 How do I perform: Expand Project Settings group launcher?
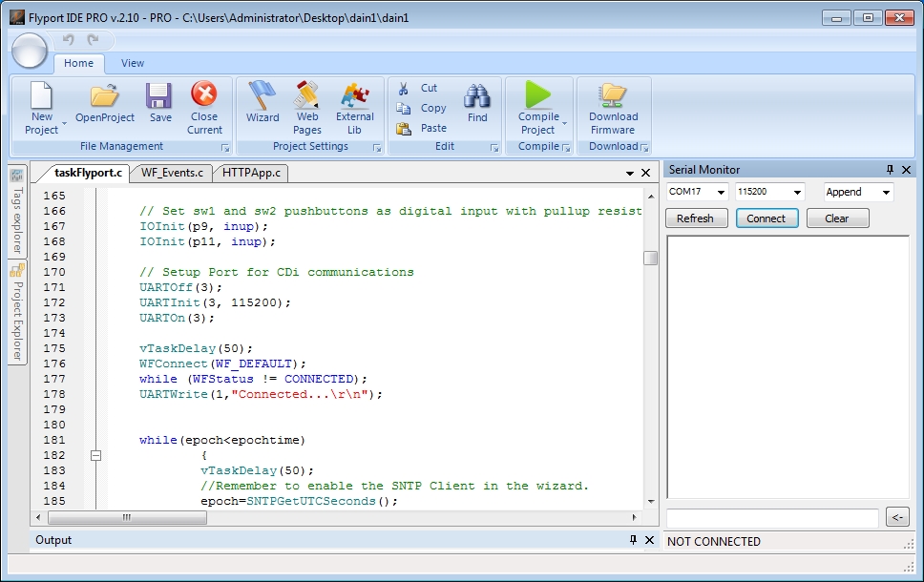click(377, 148)
